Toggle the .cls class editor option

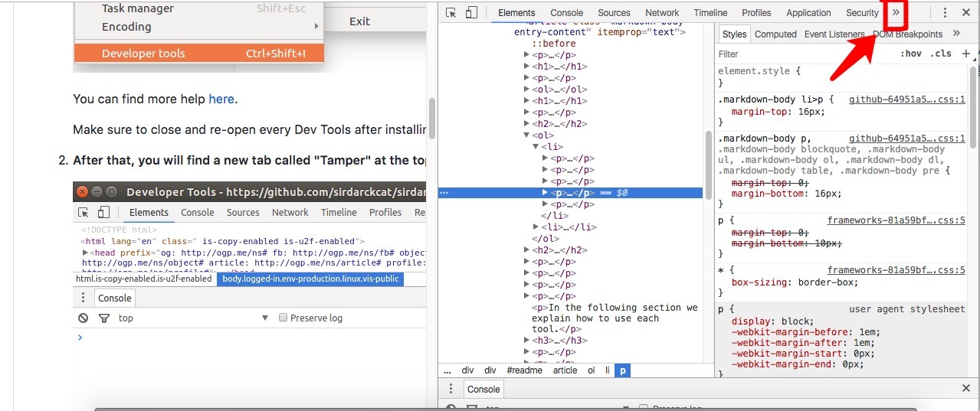pos(940,54)
